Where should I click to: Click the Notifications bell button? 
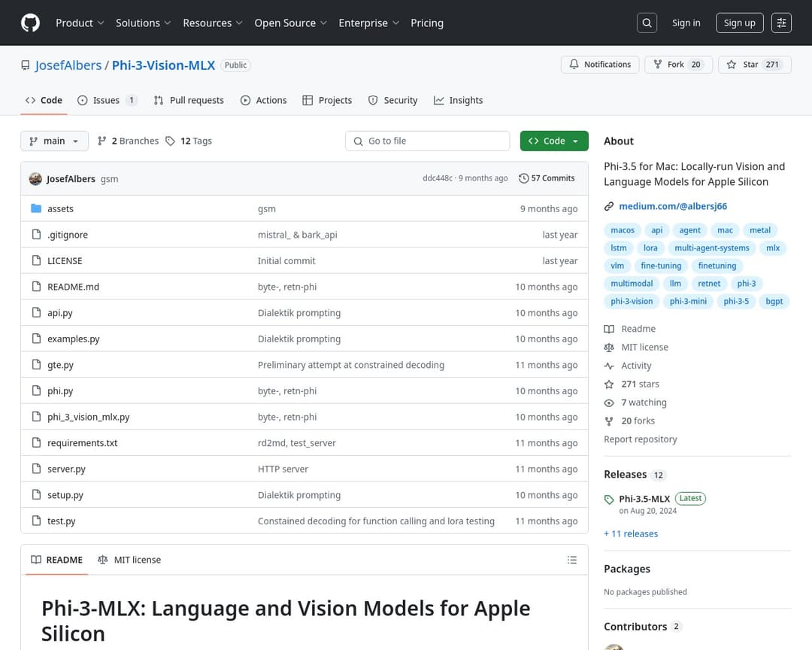600,64
